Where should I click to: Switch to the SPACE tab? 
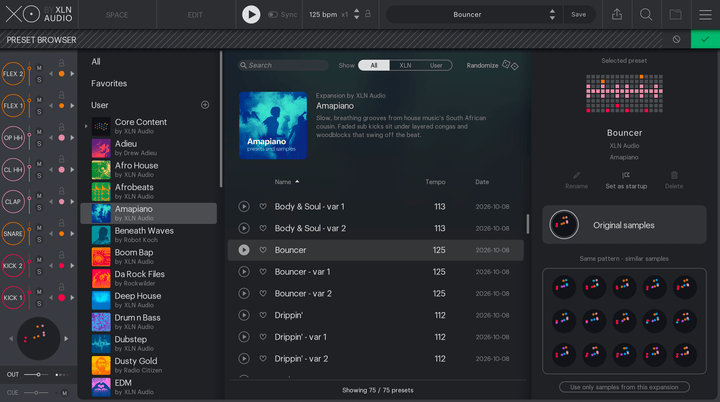point(117,15)
